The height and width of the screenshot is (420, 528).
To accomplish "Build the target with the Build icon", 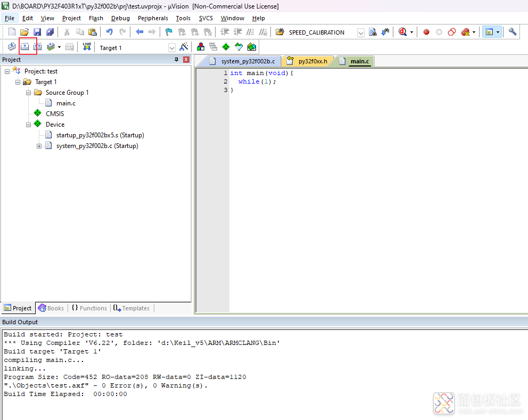I will click(x=24, y=47).
